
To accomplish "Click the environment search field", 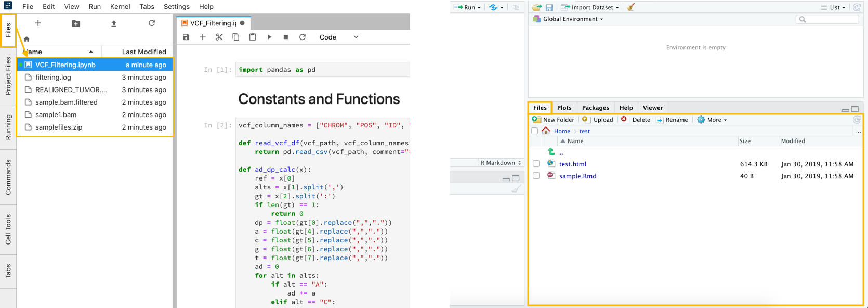I will [x=830, y=19].
